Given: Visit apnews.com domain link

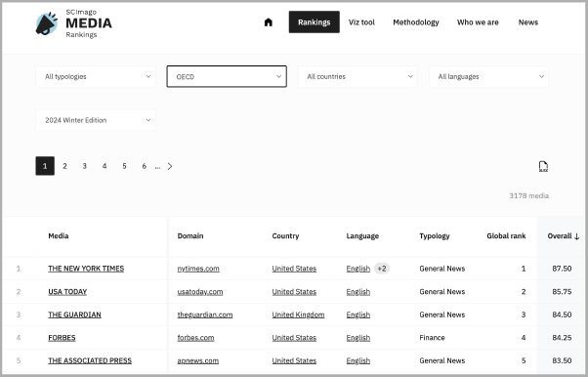Looking at the screenshot, I should pos(198,360).
